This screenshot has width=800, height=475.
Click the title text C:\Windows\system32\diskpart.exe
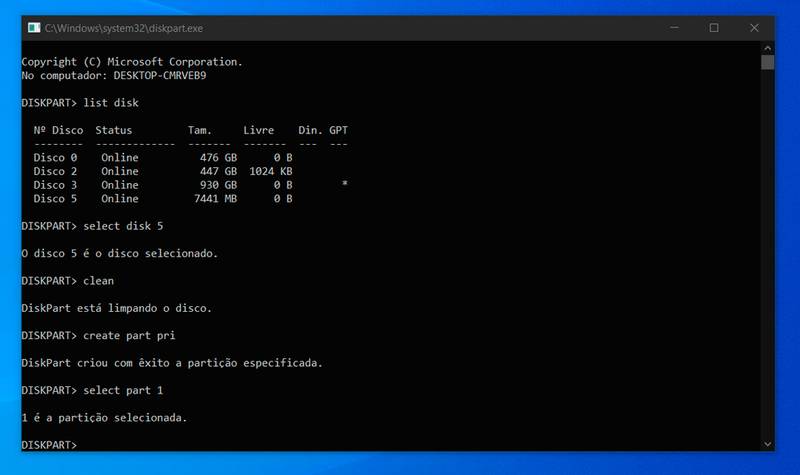[x=123, y=28]
